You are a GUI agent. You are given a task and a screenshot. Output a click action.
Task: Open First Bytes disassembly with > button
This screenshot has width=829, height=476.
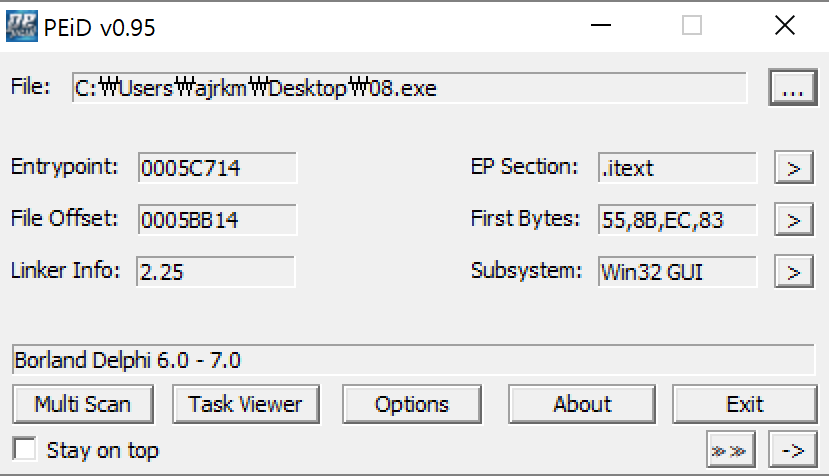point(793,219)
